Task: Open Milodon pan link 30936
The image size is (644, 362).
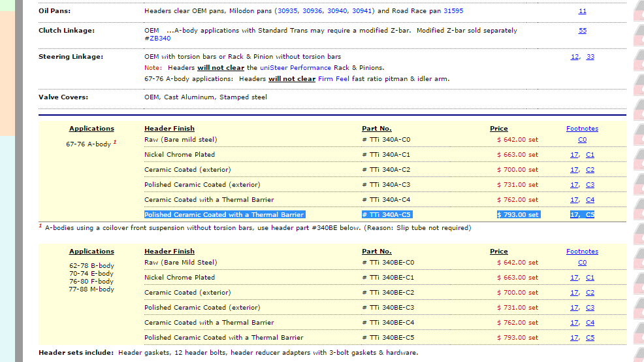Action: click(312, 11)
